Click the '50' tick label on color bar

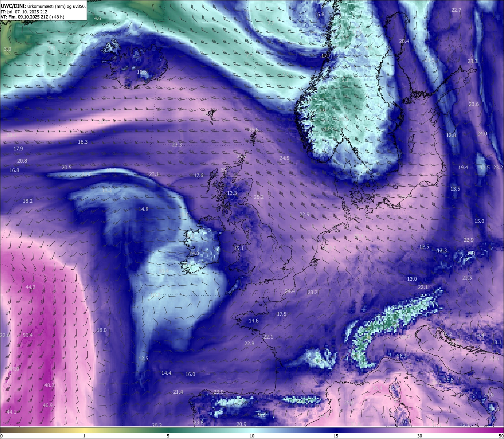pos(501,436)
